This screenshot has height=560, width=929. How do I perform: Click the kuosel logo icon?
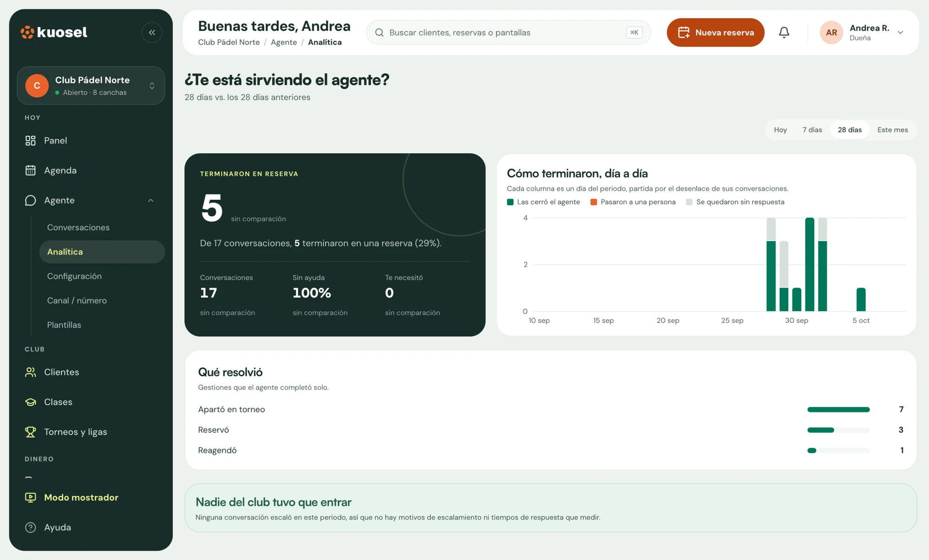27,32
